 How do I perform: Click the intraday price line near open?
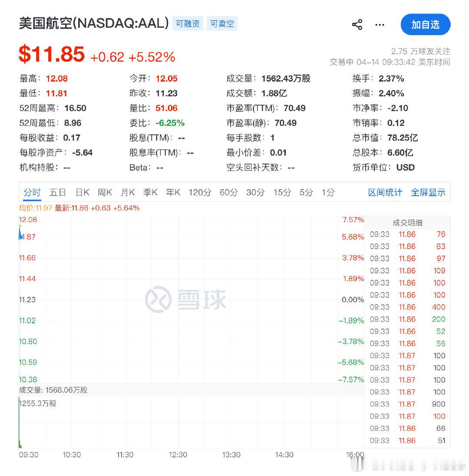pyautogui.click(x=20, y=233)
